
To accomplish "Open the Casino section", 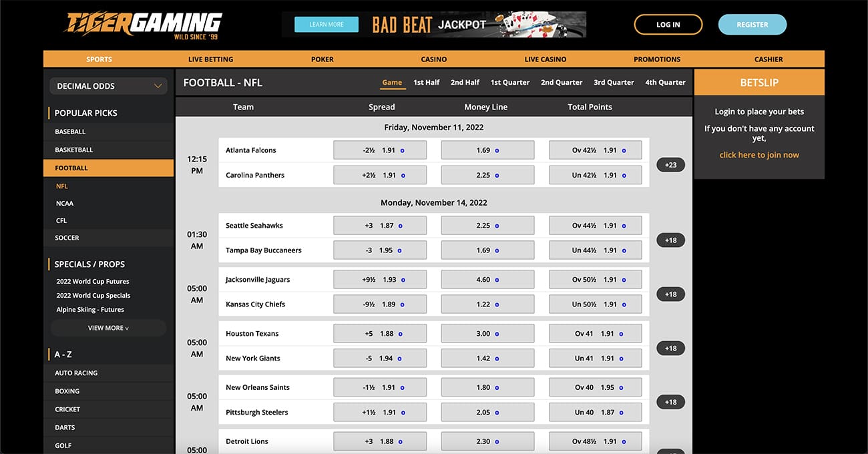I will (x=434, y=59).
